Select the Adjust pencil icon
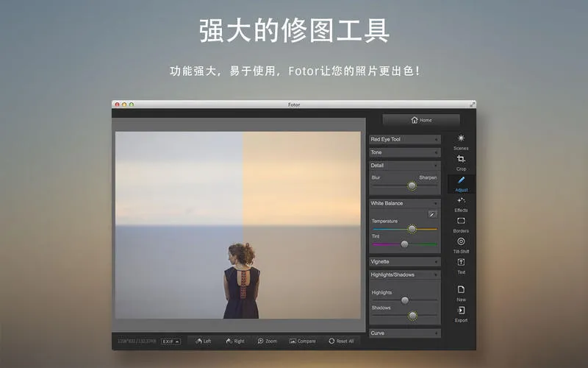 point(461,180)
